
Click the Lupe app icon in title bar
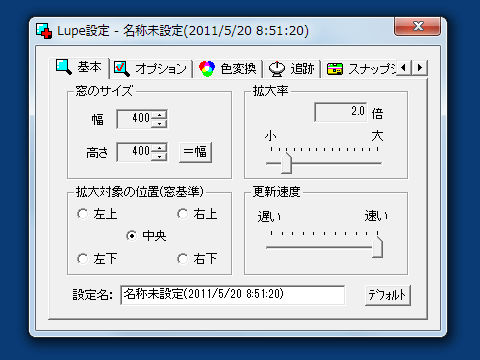coord(44,31)
